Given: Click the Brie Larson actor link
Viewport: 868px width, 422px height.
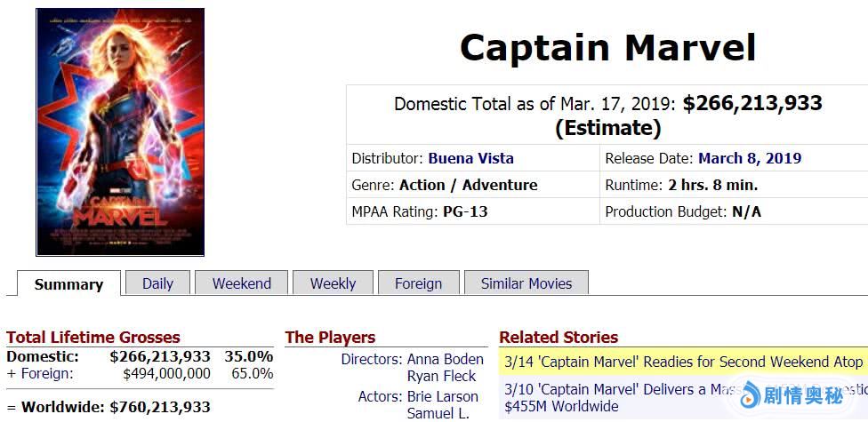Looking at the screenshot, I should (x=442, y=396).
